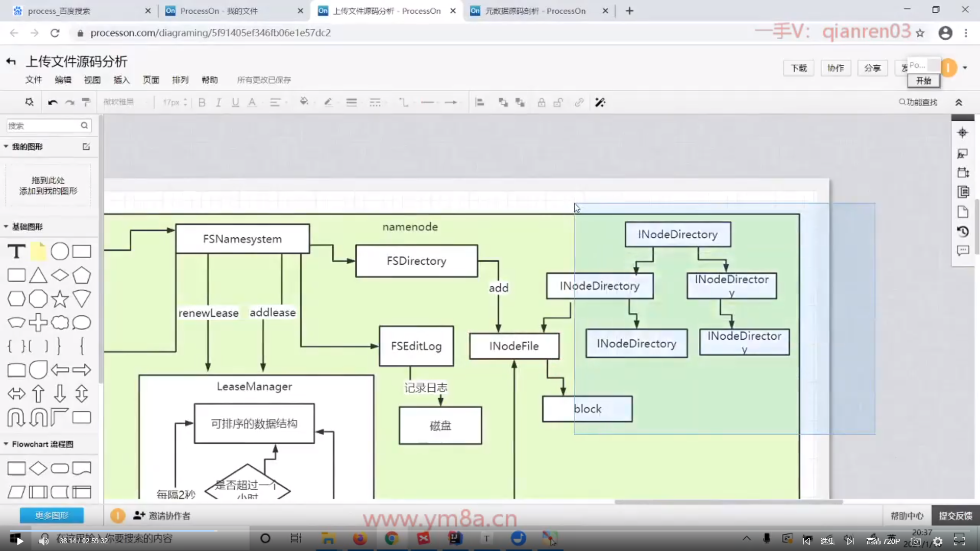Open the history clock panel icon
This screenshot has height=551, width=980.
(963, 232)
